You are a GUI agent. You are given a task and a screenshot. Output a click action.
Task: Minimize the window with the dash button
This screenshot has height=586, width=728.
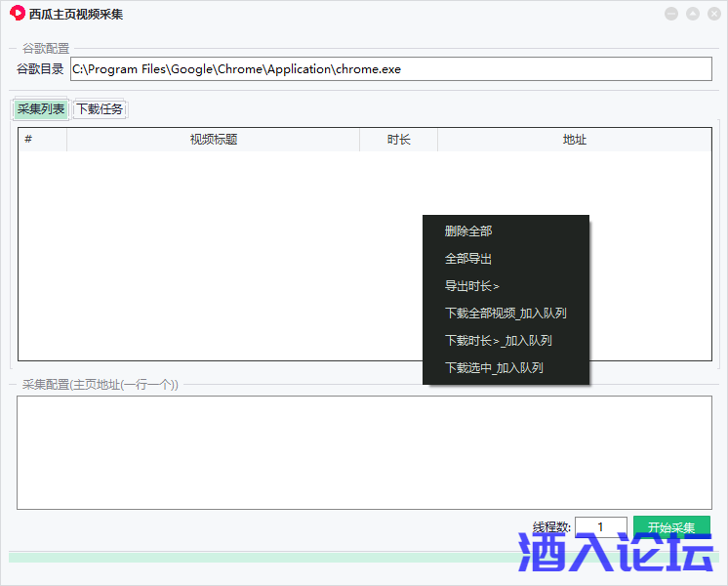670,14
